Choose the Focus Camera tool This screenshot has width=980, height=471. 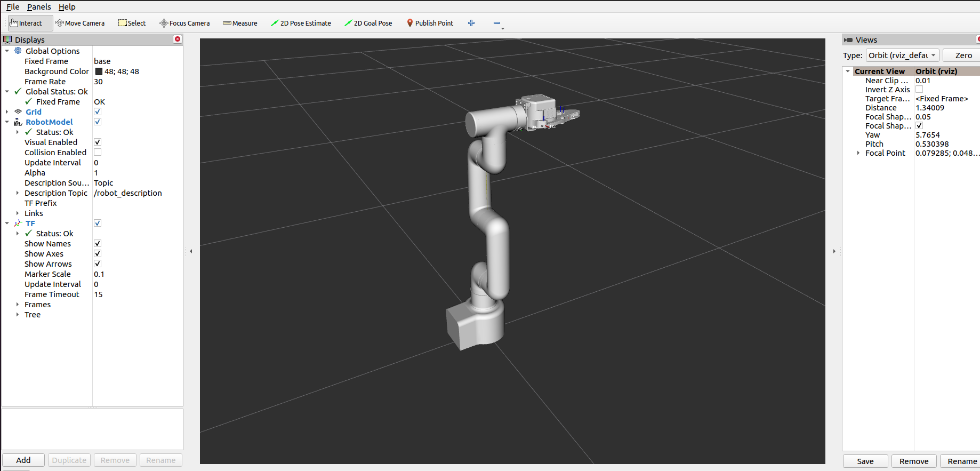tap(184, 23)
